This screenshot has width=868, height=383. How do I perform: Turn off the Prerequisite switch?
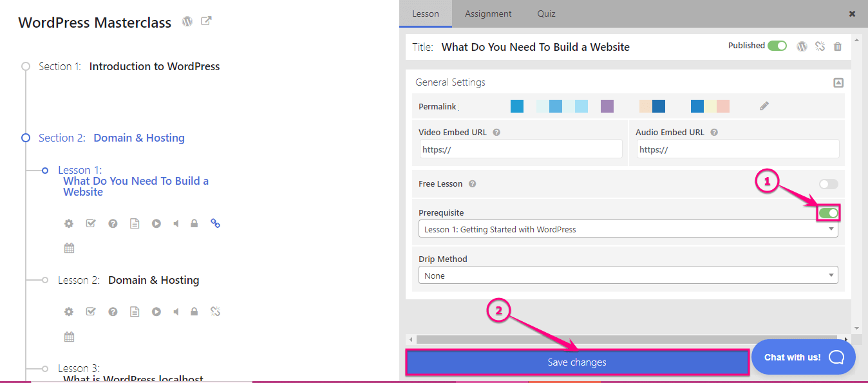[829, 212]
